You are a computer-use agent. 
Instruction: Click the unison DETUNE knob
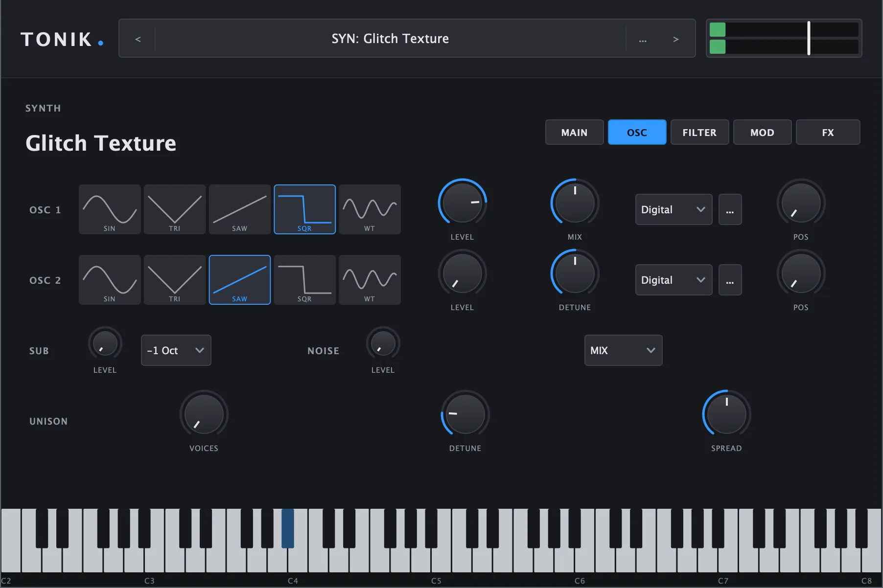point(465,414)
